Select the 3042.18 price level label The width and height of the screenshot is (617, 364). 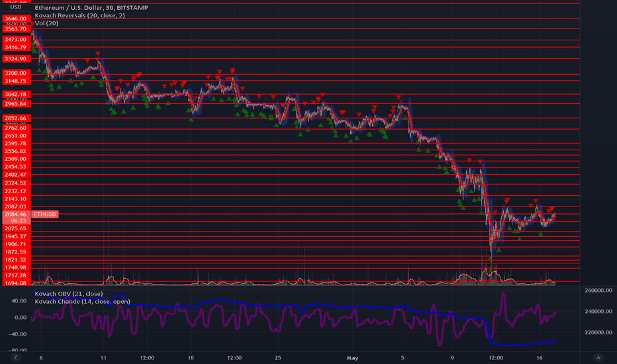pos(16,94)
